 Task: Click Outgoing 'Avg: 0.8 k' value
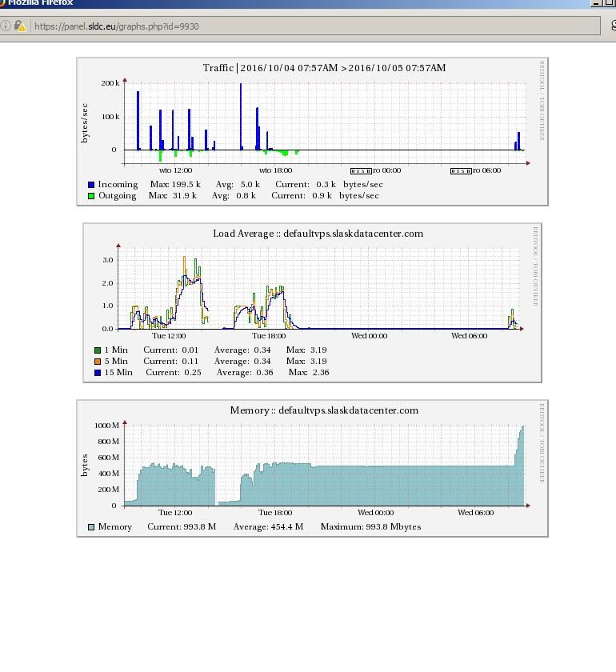pyautogui.click(x=234, y=195)
